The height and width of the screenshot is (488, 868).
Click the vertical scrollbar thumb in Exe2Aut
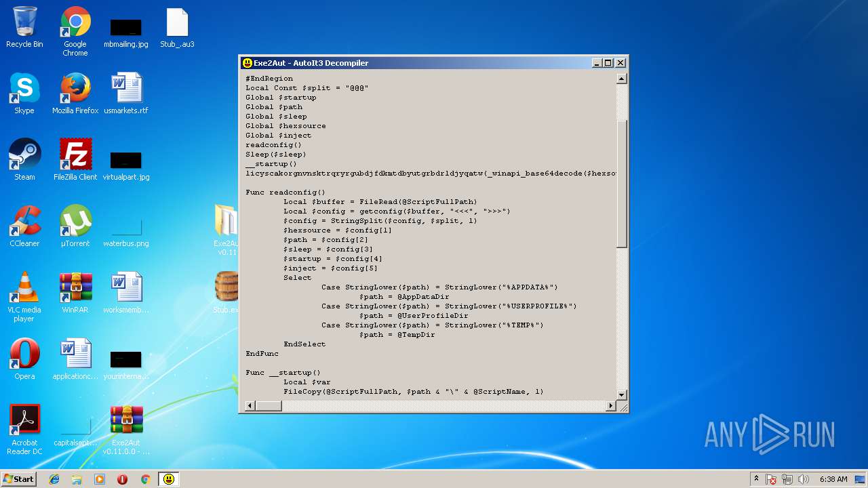622,183
